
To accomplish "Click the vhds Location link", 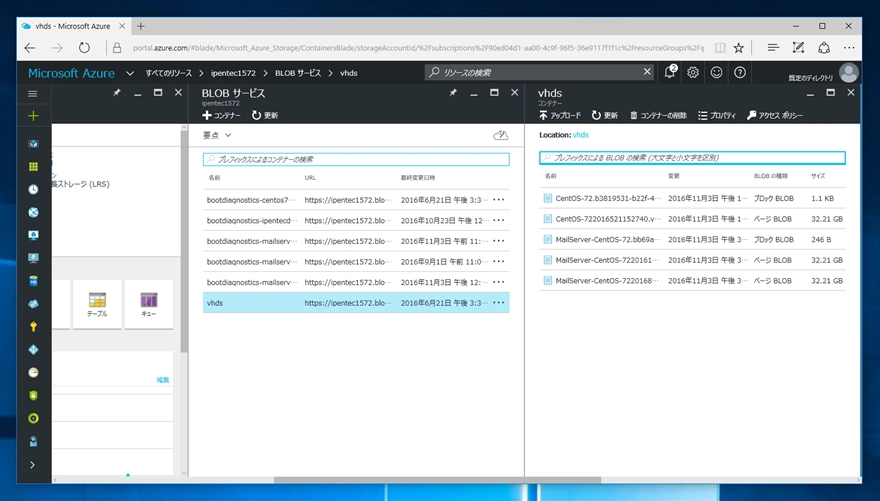I will tap(580, 135).
